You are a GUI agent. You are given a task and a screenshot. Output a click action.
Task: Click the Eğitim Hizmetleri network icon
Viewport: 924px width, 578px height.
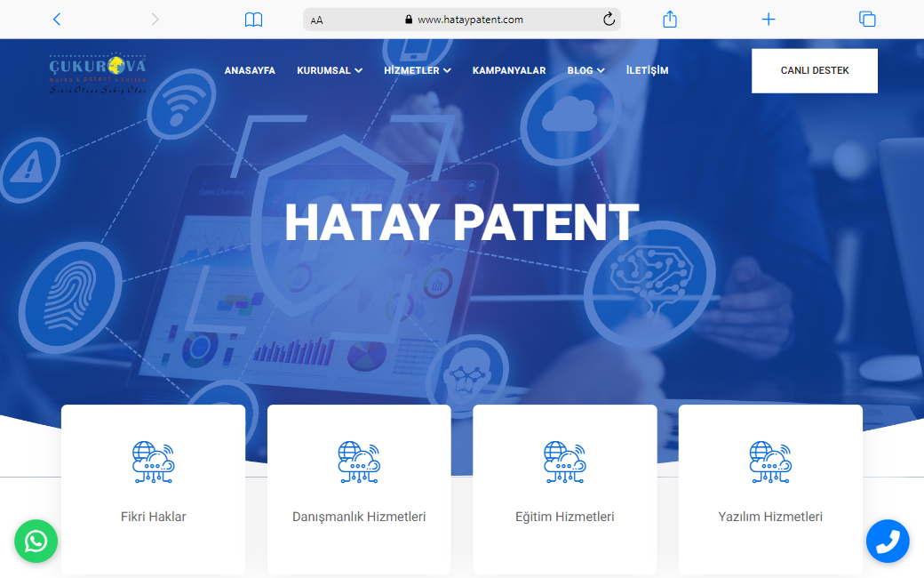564,462
